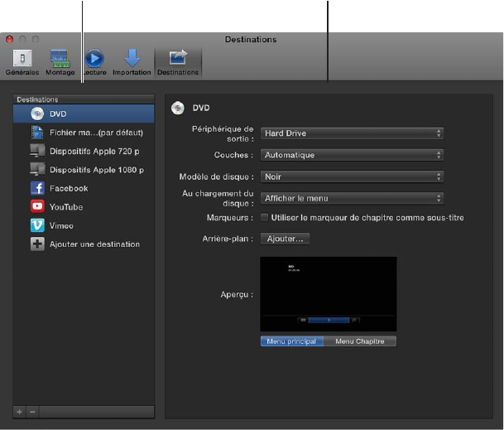
Task: Open Périphérique de sortie Hard Drive dropdown
Action: pyautogui.click(x=352, y=133)
